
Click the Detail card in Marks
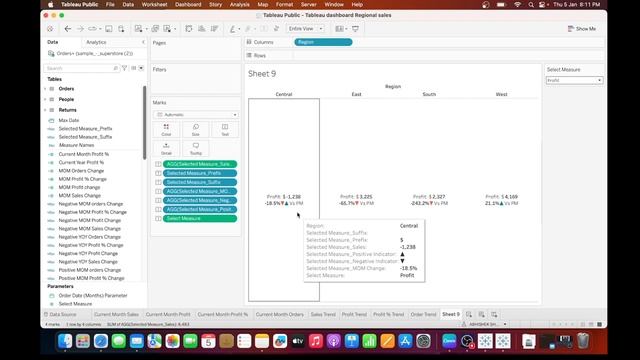pos(166,149)
